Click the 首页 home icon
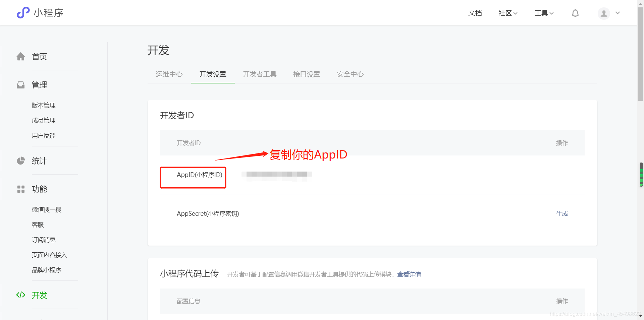This screenshot has height=320, width=644. click(21, 57)
